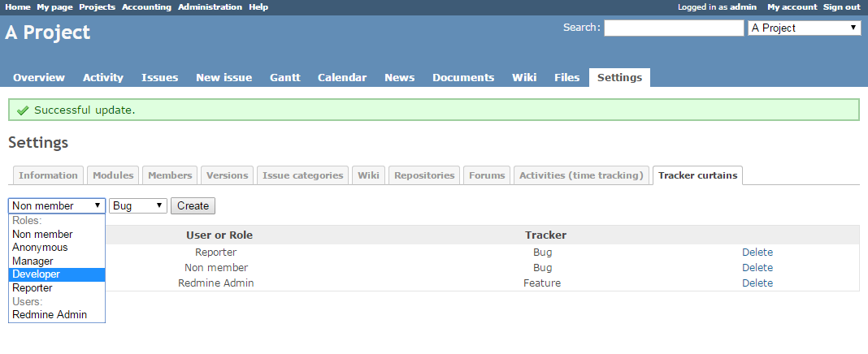Screen dimensions: 868x354
Task: Open the Wiki project tab
Action: tap(523, 78)
